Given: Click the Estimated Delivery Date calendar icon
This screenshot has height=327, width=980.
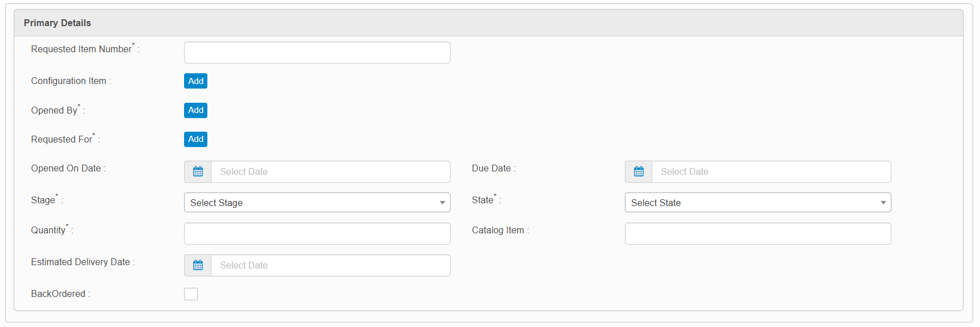Looking at the screenshot, I should (x=198, y=265).
